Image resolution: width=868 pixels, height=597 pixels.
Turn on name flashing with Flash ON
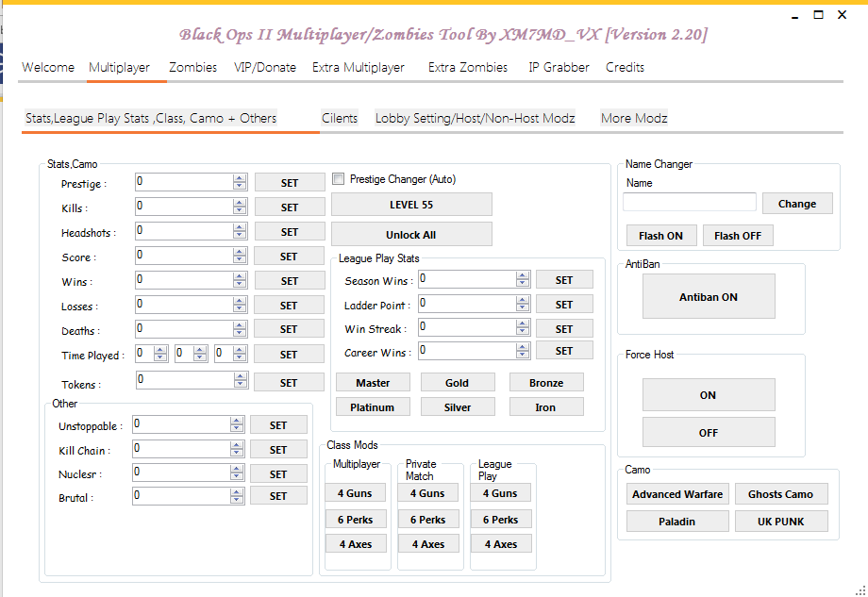tap(661, 235)
